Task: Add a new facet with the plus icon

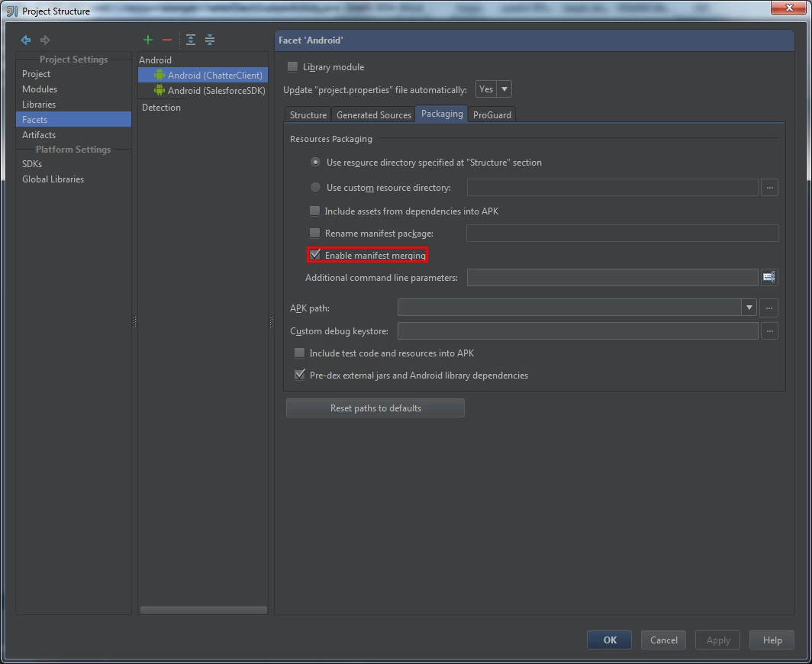Action: point(147,40)
